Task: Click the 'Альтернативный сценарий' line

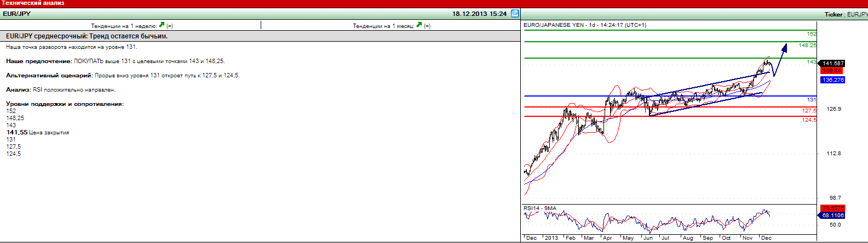Action: pos(123,76)
